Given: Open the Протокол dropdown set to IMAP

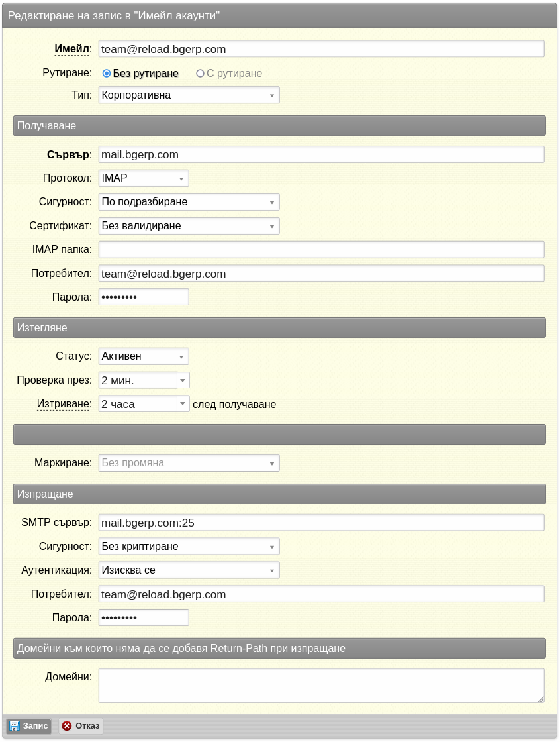Looking at the screenshot, I should pos(144,178).
